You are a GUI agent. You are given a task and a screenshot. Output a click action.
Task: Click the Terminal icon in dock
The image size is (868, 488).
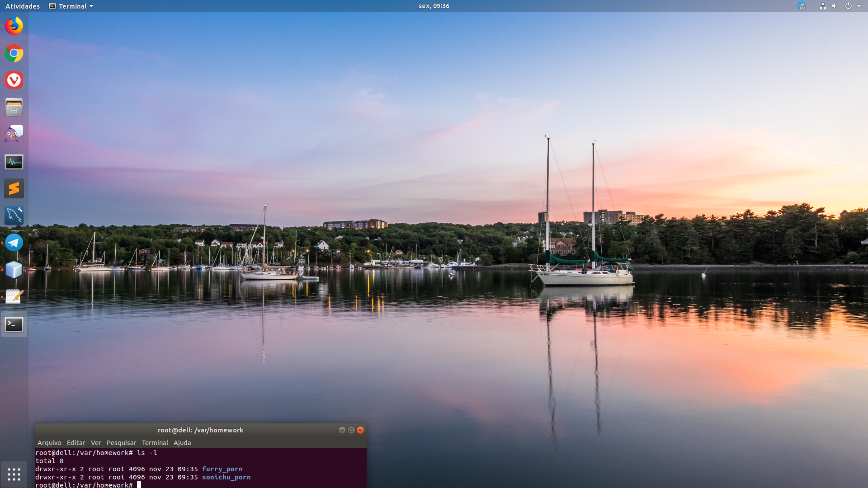point(14,324)
